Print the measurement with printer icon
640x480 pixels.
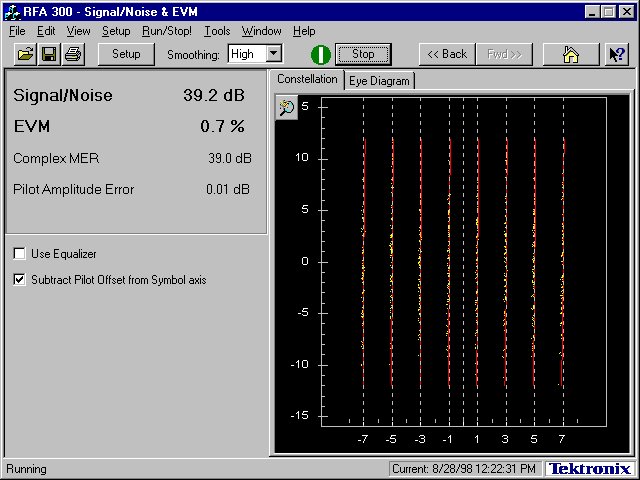point(73,54)
